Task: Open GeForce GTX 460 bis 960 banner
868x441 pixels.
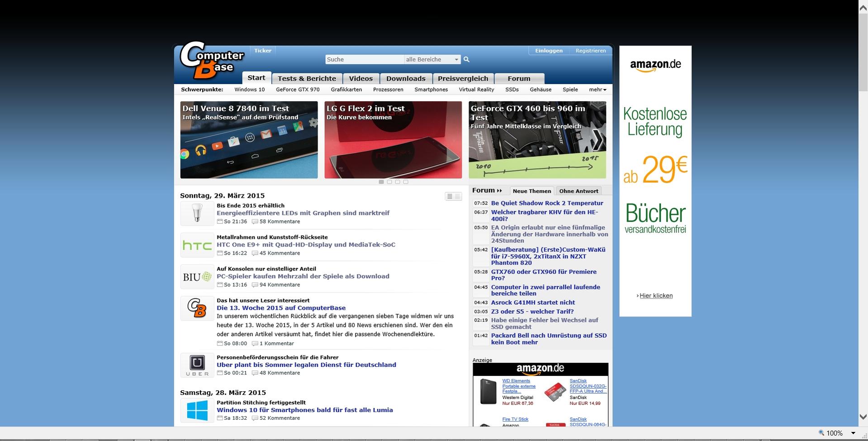Action: (x=537, y=140)
